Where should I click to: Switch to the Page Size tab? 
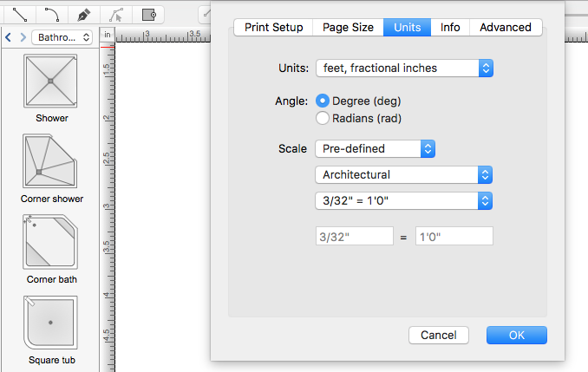click(x=348, y=28)
